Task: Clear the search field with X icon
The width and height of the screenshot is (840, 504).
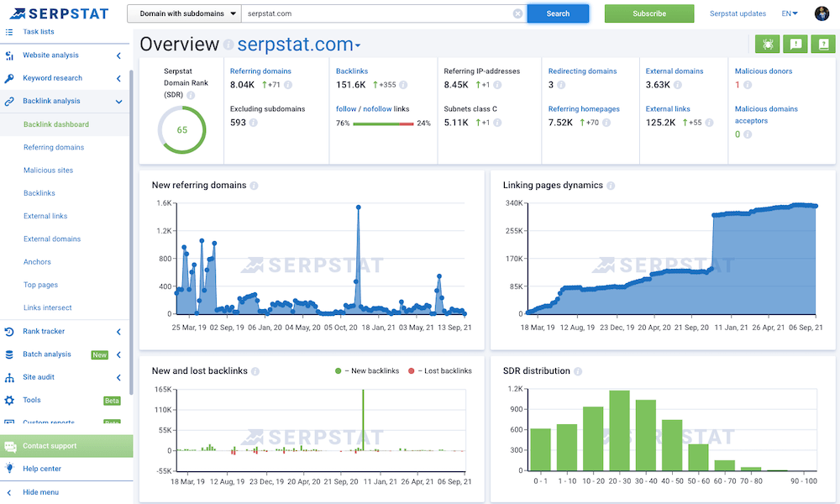Action: 517,14
